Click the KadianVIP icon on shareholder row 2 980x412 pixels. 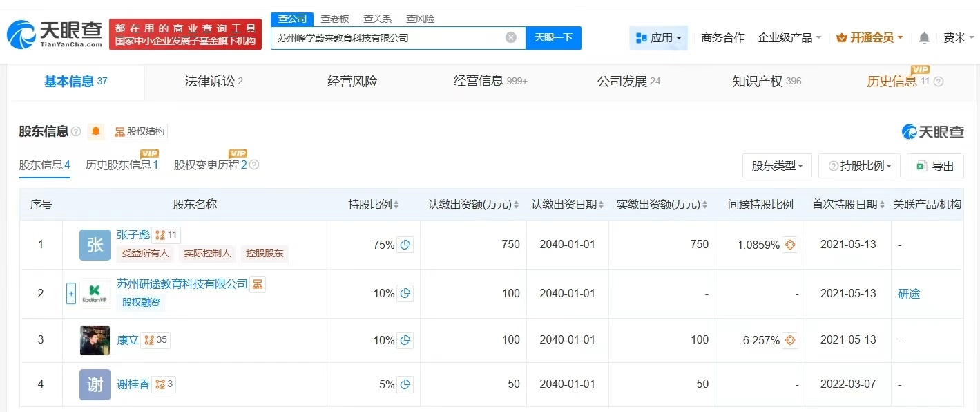(94, 293)
